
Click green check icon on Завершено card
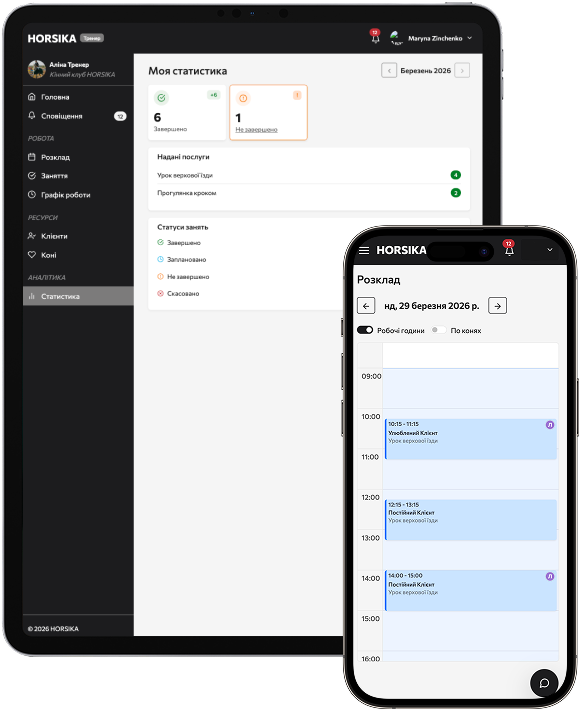pyautogui.click(x=161, y=97)
